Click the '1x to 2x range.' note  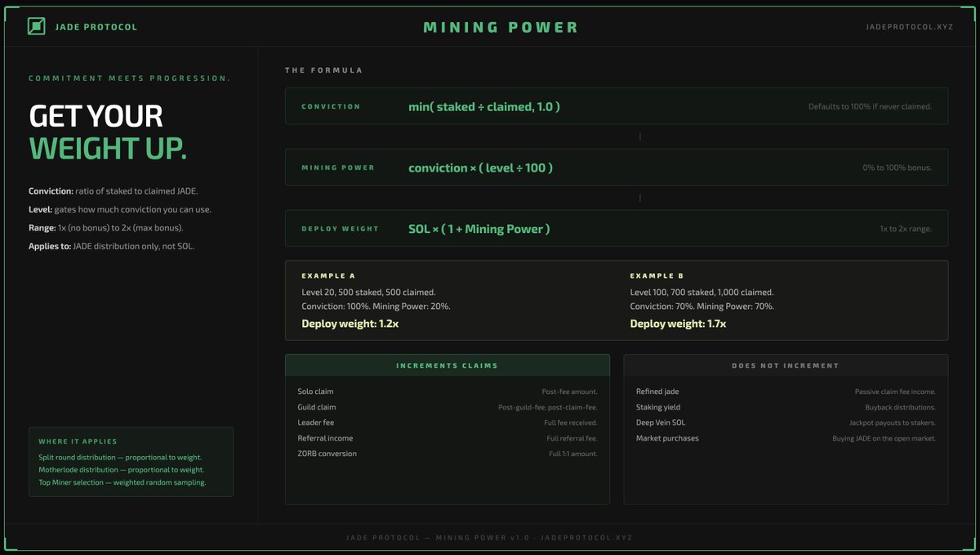coord(906,229)
